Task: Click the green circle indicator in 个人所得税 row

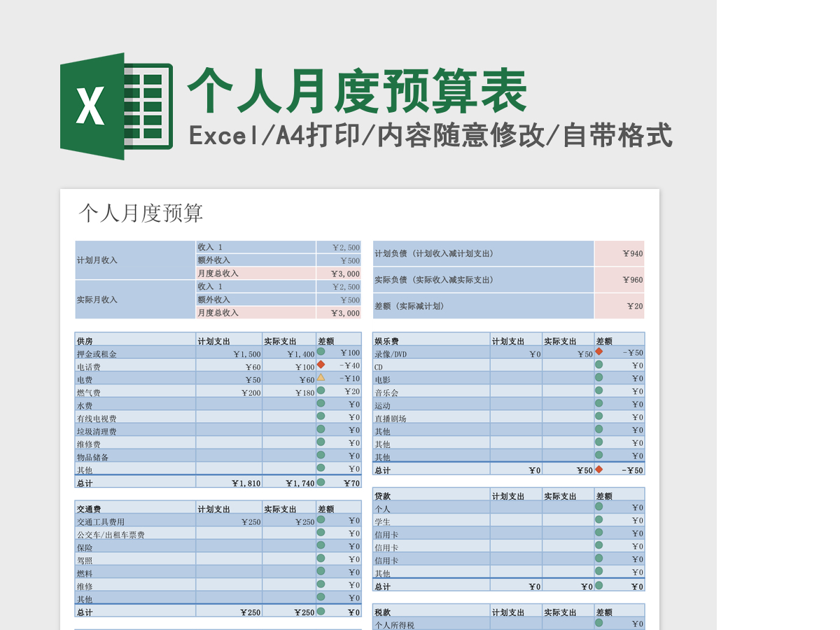Action: tap(598, 622)
